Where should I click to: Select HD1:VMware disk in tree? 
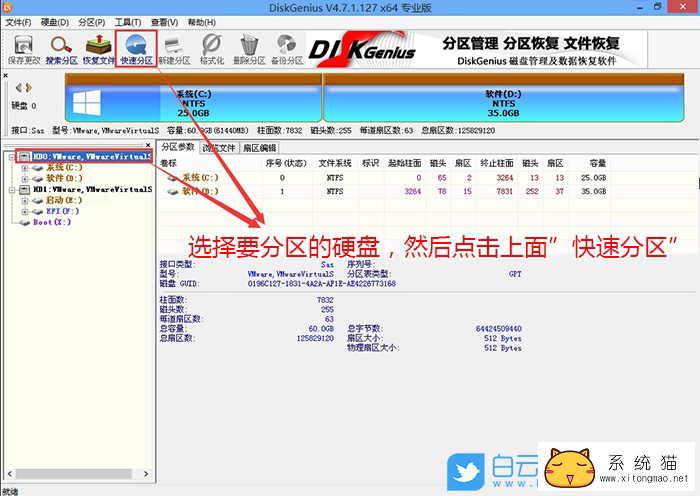coord(92,189)
